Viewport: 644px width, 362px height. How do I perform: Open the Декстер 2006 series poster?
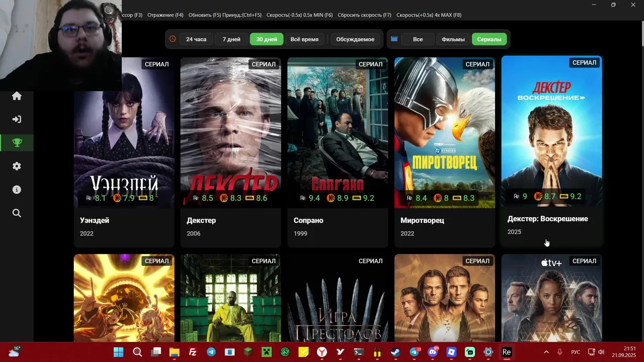(x=231, y=133)
